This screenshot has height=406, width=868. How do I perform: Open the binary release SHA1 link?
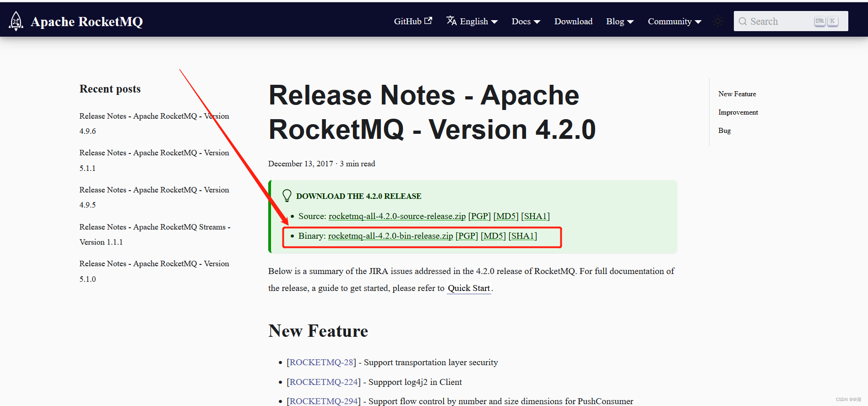[523, 236]
